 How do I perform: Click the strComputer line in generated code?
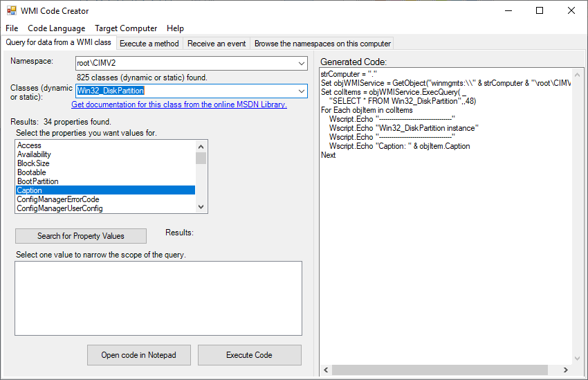coord(349,74)
